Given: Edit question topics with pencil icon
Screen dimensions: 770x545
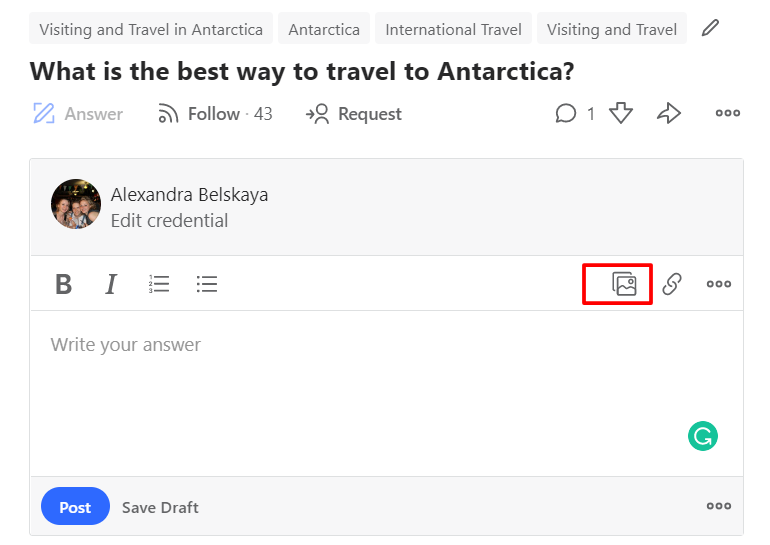Looking at the screenshot, I should 710,28.
